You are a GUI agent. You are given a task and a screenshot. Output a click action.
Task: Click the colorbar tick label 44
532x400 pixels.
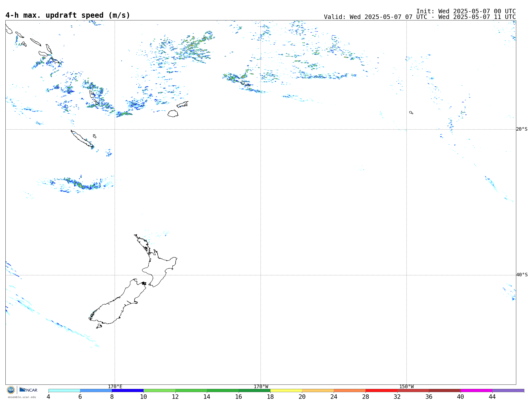click(x=492, y=397)
